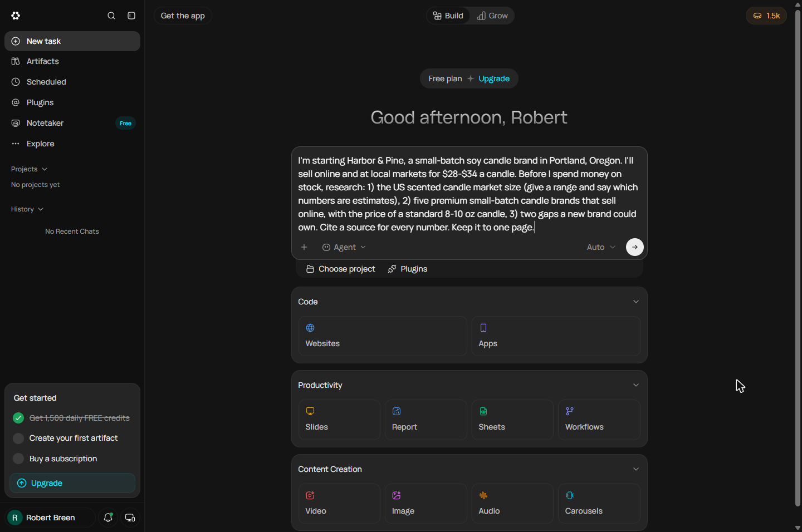Click the Get the app button

point(183,16)
